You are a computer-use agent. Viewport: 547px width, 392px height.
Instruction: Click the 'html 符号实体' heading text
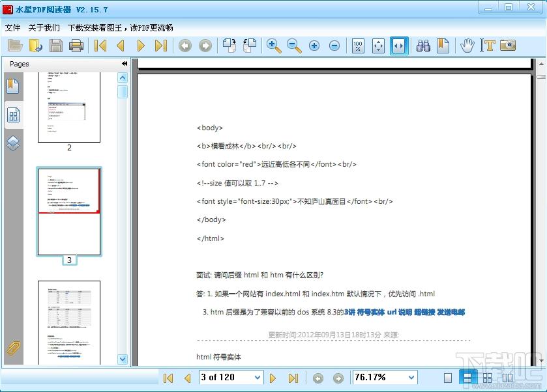click(x=218, y=357)
